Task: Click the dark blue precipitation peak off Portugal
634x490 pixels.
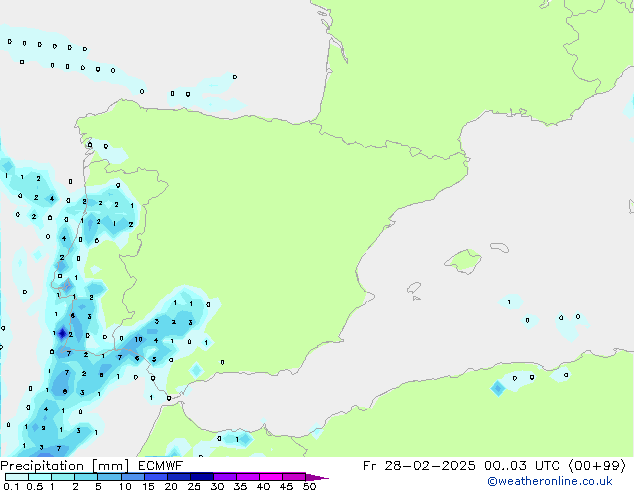Action: [x=62, y=333]
